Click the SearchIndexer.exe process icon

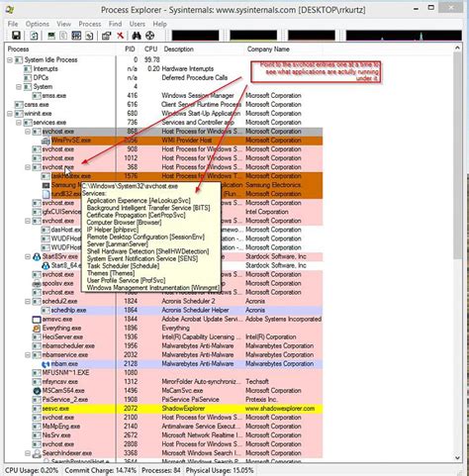[x=37, y=453]
